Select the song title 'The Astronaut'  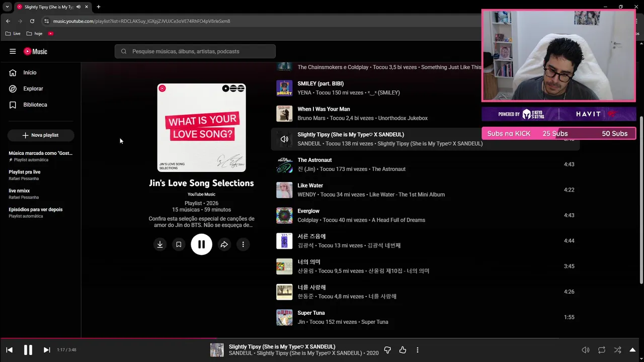pos(314,160)
